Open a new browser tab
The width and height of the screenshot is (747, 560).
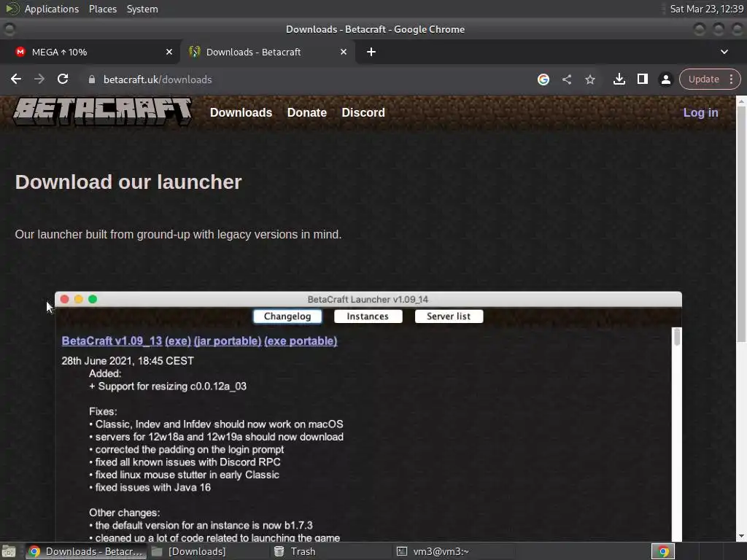(371, 52)
